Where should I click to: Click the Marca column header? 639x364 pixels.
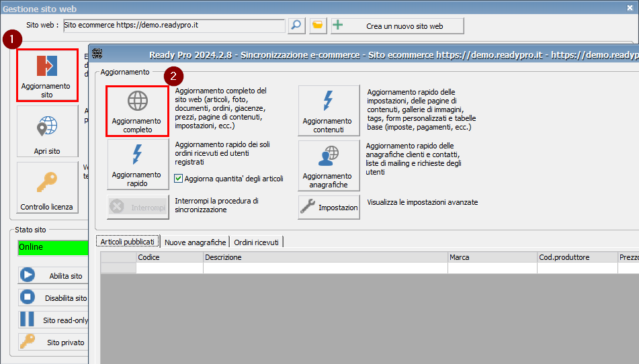(493, 257)
